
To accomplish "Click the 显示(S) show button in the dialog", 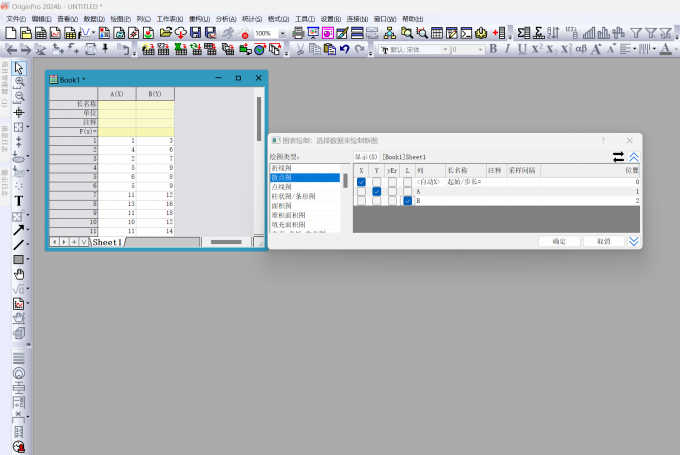I will (x=366, y=157).
